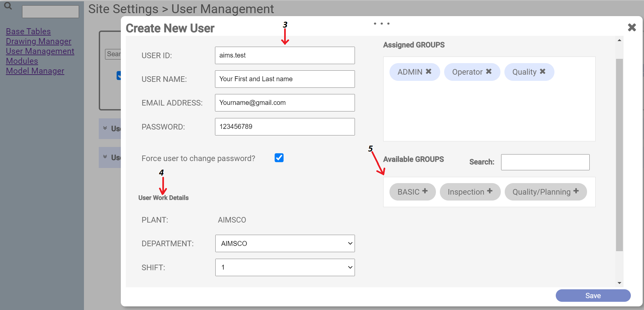Add the Inspection group to the user

490,191
